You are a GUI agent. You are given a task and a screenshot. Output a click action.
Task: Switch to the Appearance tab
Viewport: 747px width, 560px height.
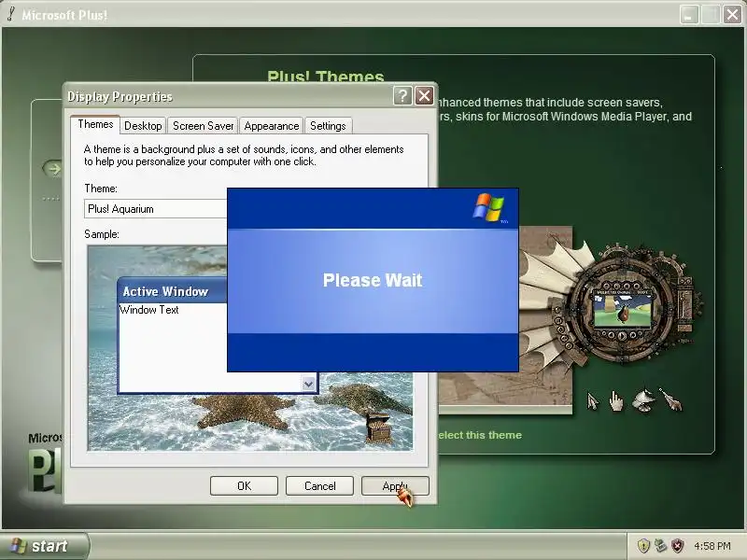point(271,126)
